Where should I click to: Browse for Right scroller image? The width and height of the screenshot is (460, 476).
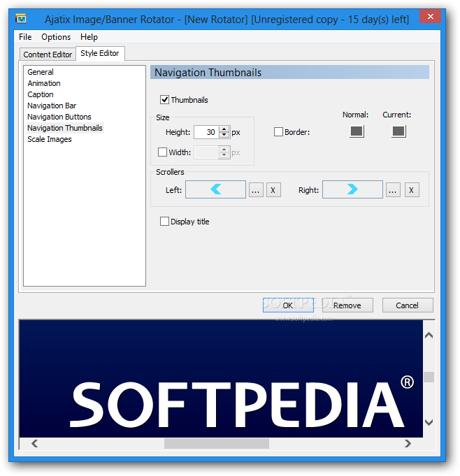tap(393, 189)
